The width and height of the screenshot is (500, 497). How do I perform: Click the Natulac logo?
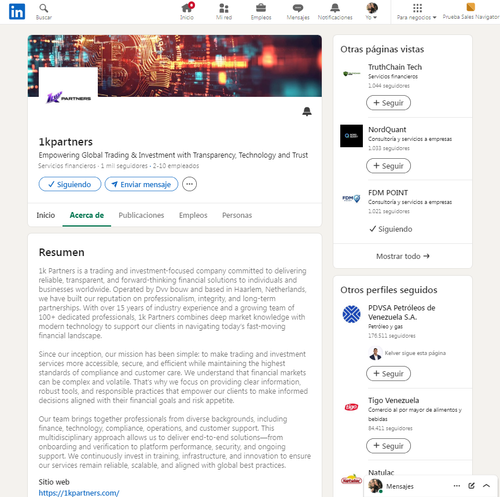pyautogui.click(x=351, y=480)
